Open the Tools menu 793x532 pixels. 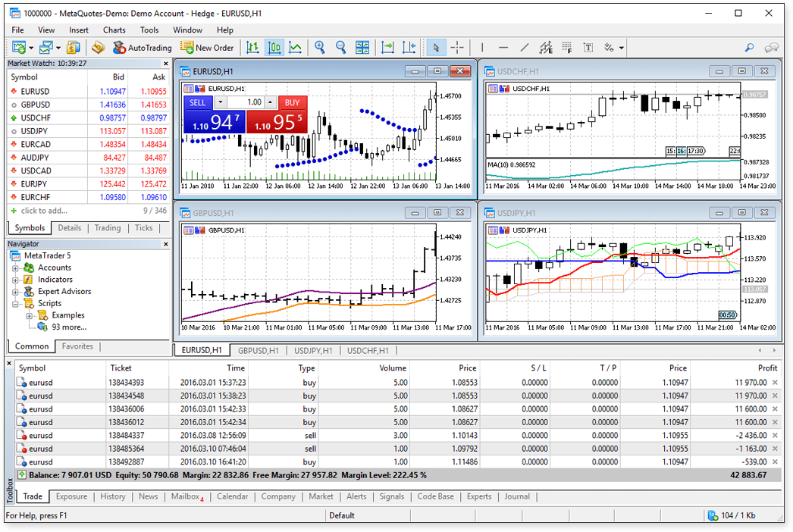click(x=149, y=30)
